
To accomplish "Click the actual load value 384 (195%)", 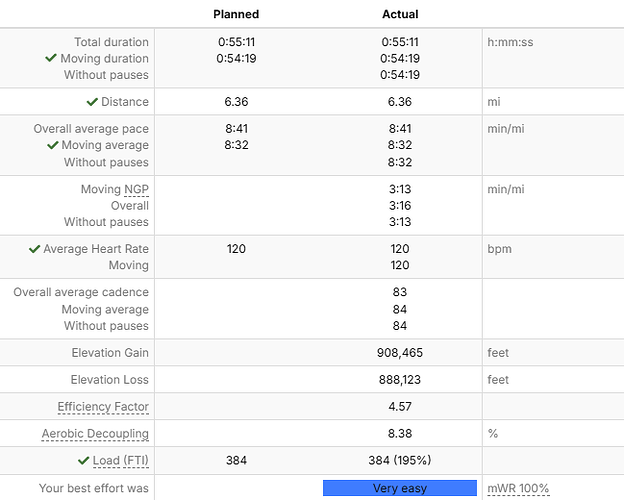I will [x=400, y=461].
